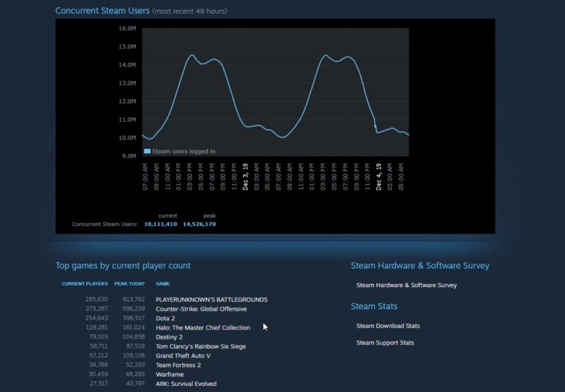Open Team Fortress 2 from the list
The height and width of the screenshot is (392, 565).
click(x=178, y=365)
